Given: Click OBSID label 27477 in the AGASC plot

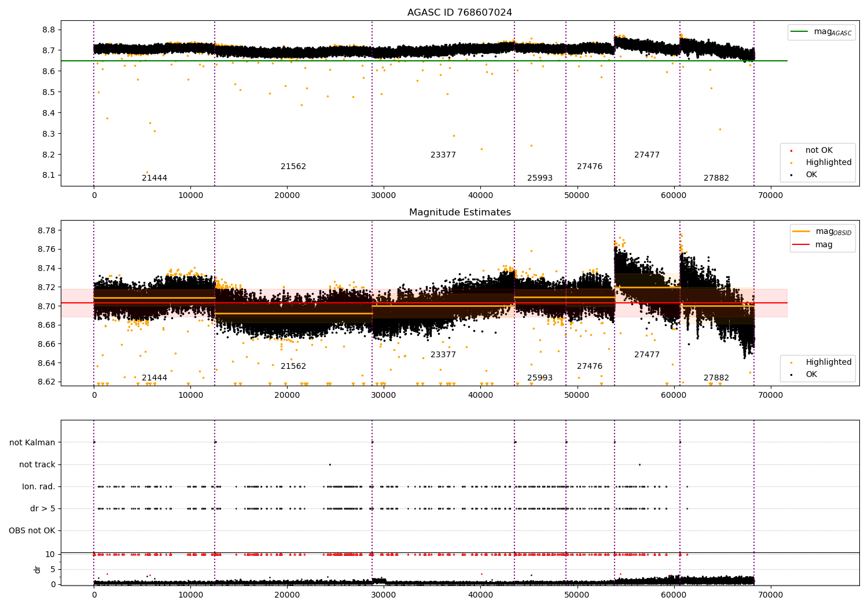Looking at the screenshot, I should tap(647, 155).
